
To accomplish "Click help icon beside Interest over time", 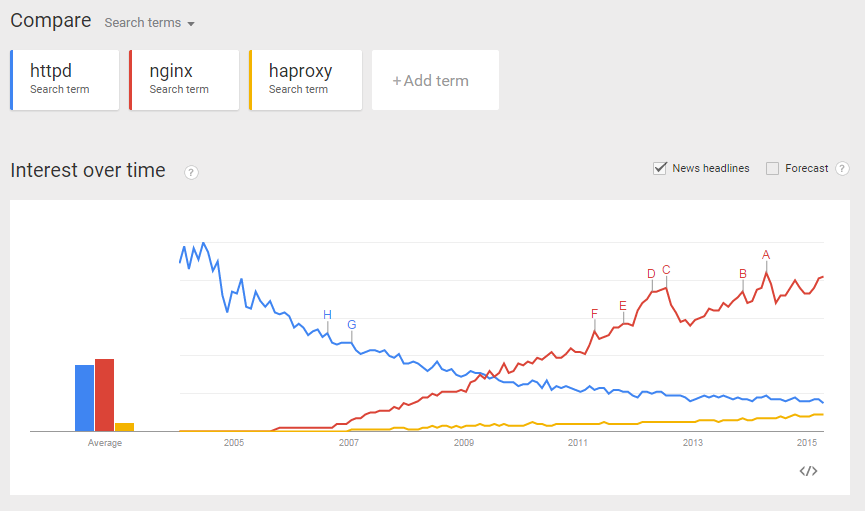I will pyautogui.click(x=191, y=173).
